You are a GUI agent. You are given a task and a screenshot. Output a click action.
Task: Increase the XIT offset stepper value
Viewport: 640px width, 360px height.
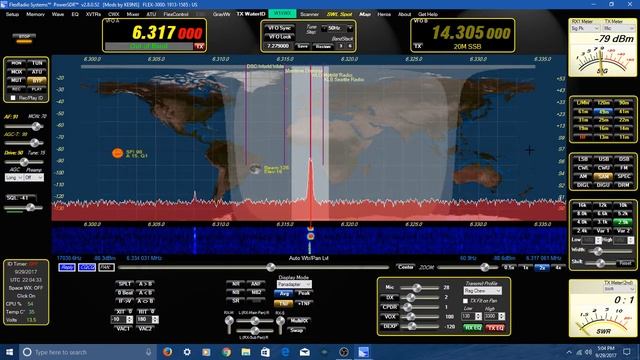coord(129,318)
